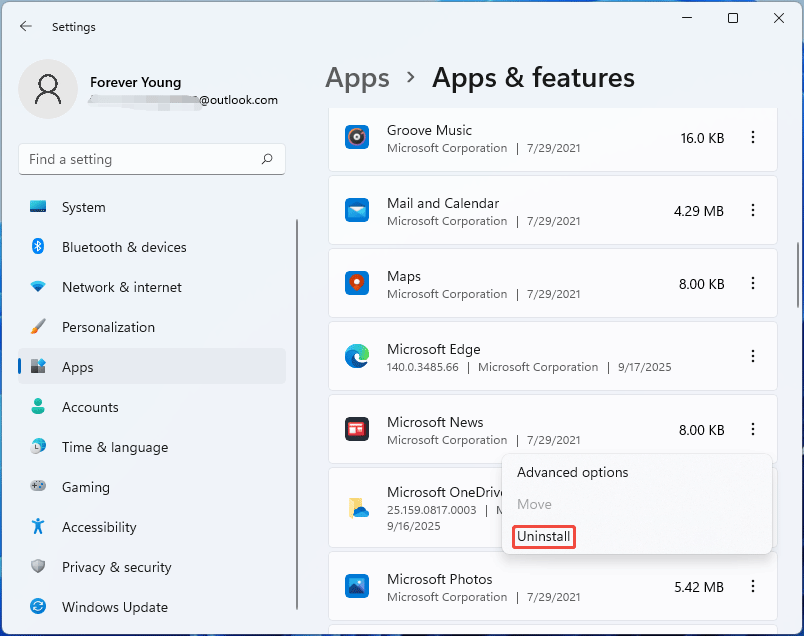This screenshot has height=636, width=804.
Task: Click the Microsoft News app icon
Action: [357, 430]
